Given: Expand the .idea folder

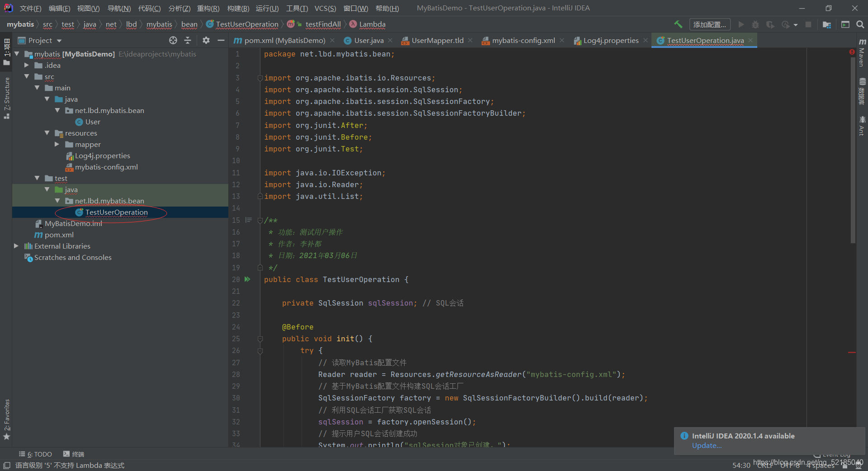Looking at the screenshot, I should (27, 65).
